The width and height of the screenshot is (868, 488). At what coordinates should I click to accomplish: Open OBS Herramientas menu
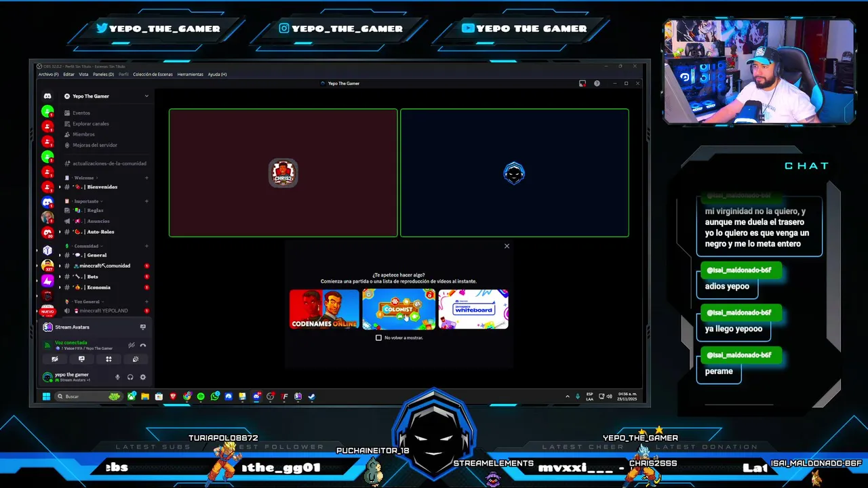(191, 75)
